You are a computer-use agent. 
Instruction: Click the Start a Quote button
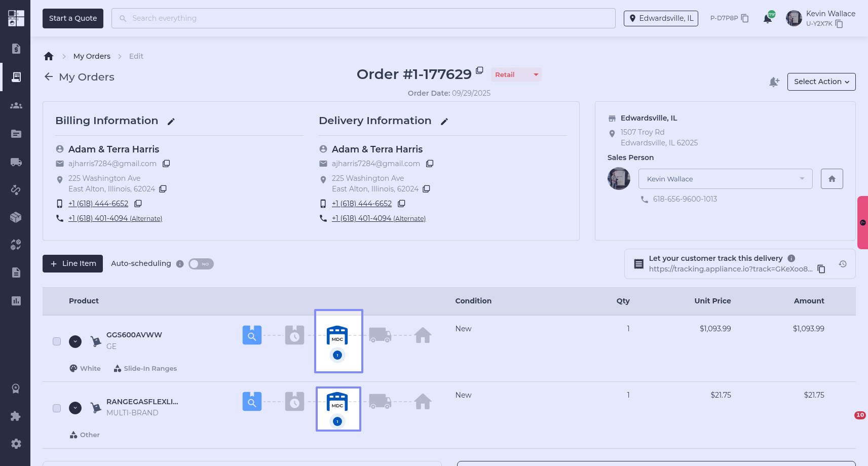point(73,18)
